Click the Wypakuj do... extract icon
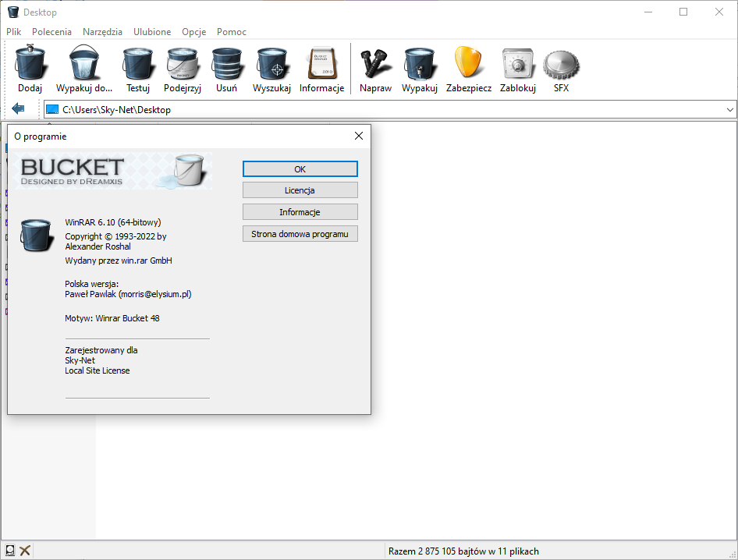 click(x=84, y=63)
